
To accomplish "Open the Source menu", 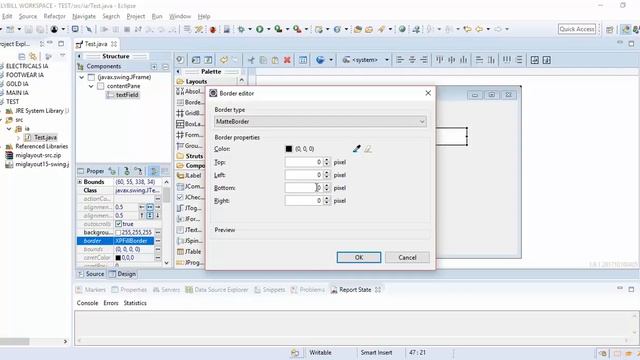I will pos(28,16).
